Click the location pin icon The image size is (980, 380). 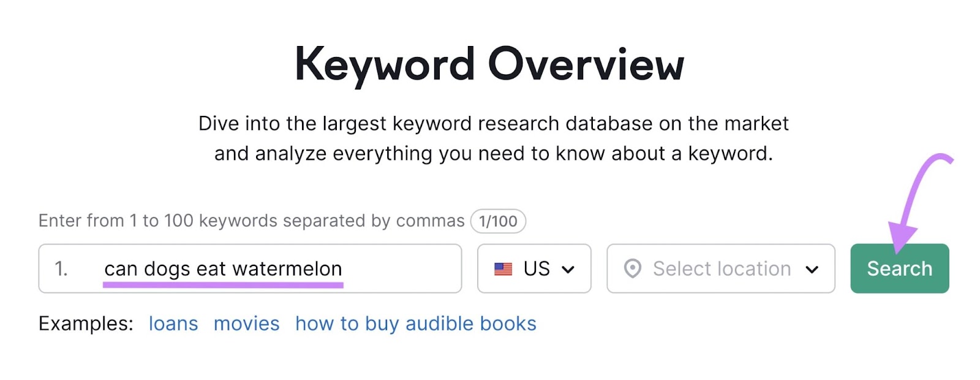tap(633, 268)
